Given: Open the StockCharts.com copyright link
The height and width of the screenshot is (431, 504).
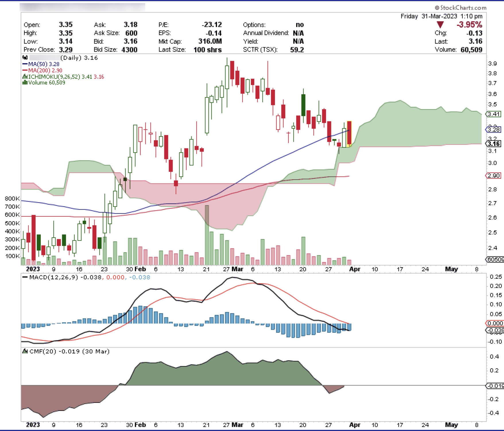Looking at the screenshot, I should pos(461,8).
